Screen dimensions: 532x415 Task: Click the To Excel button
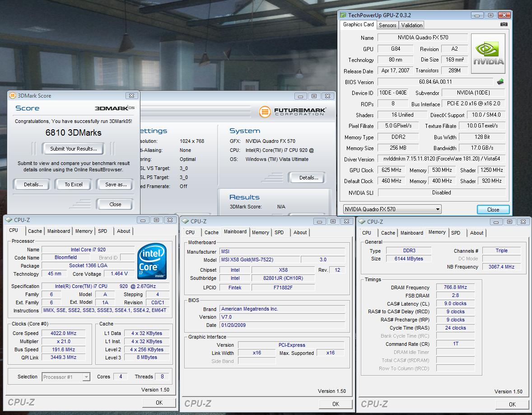pos(73,184)
